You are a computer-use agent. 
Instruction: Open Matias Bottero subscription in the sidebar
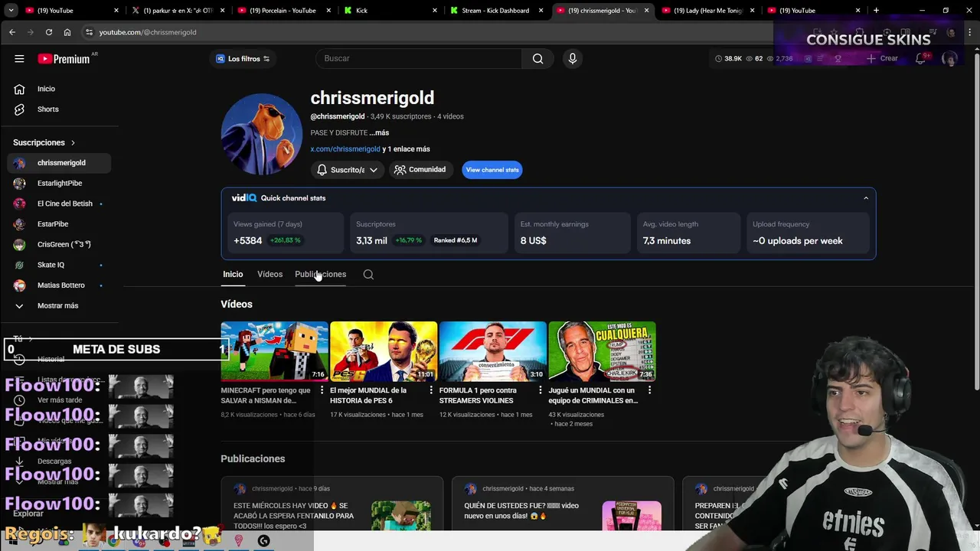tap(59, 285)
